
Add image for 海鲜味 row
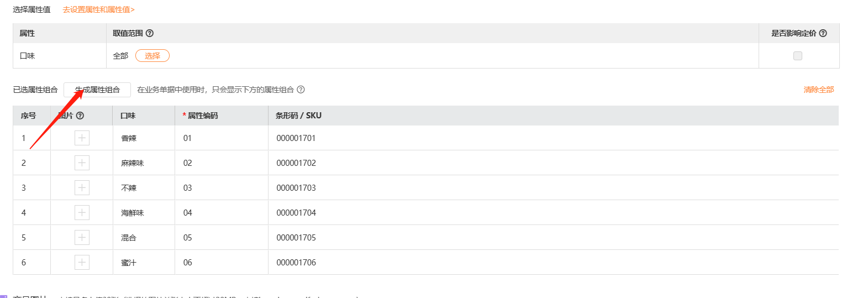point(82,212)
